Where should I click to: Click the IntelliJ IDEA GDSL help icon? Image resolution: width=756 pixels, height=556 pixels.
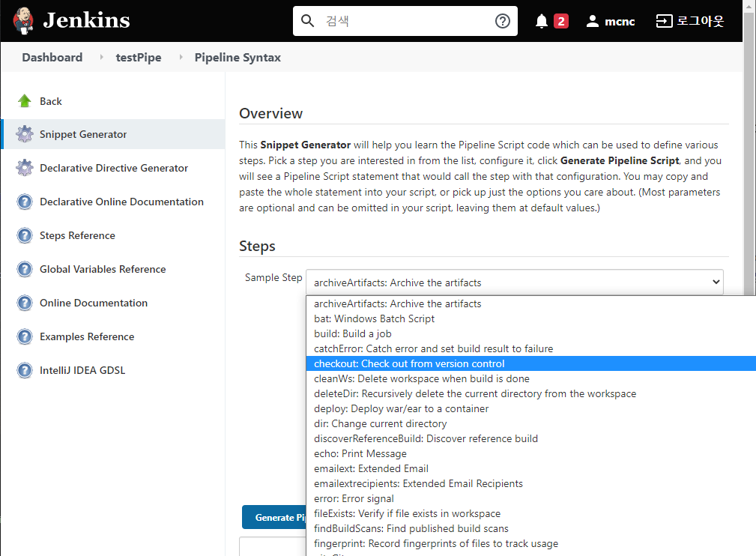tap(25, 370)
